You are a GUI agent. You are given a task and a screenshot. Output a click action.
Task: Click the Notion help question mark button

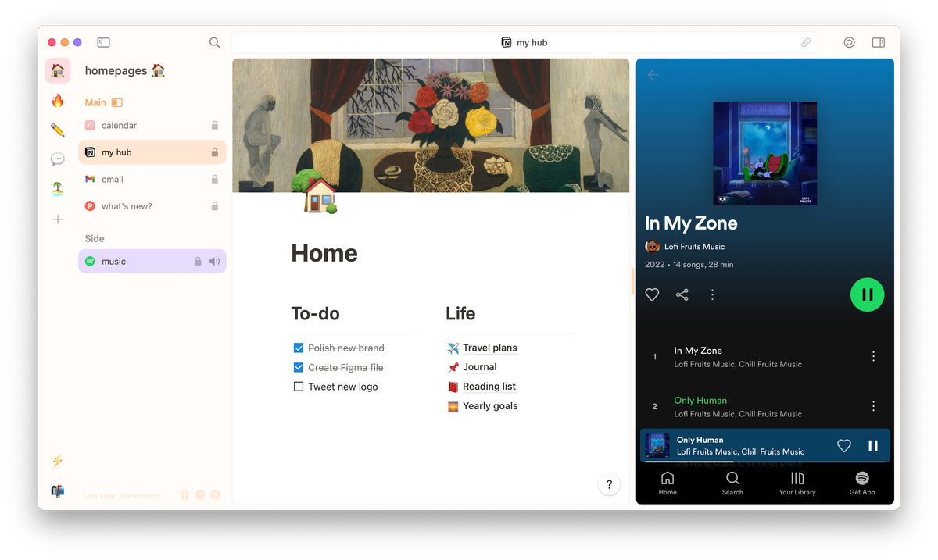609,484
